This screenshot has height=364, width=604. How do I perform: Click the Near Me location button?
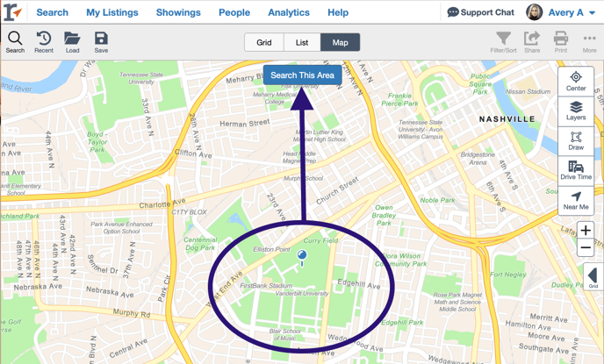[x=576, y=201]
